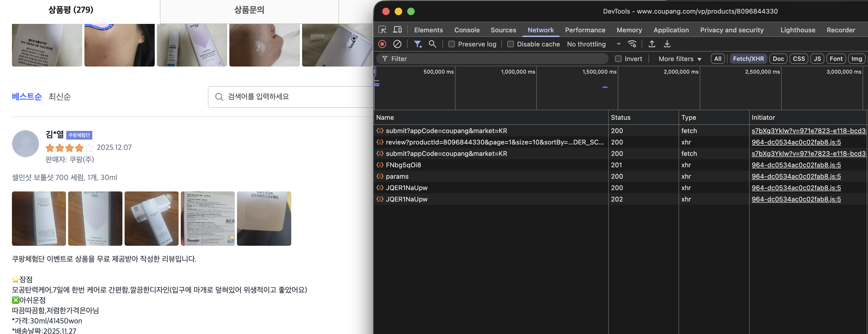Enable the Preserve log checkbox
868x334 pixels.
point(452,44)
